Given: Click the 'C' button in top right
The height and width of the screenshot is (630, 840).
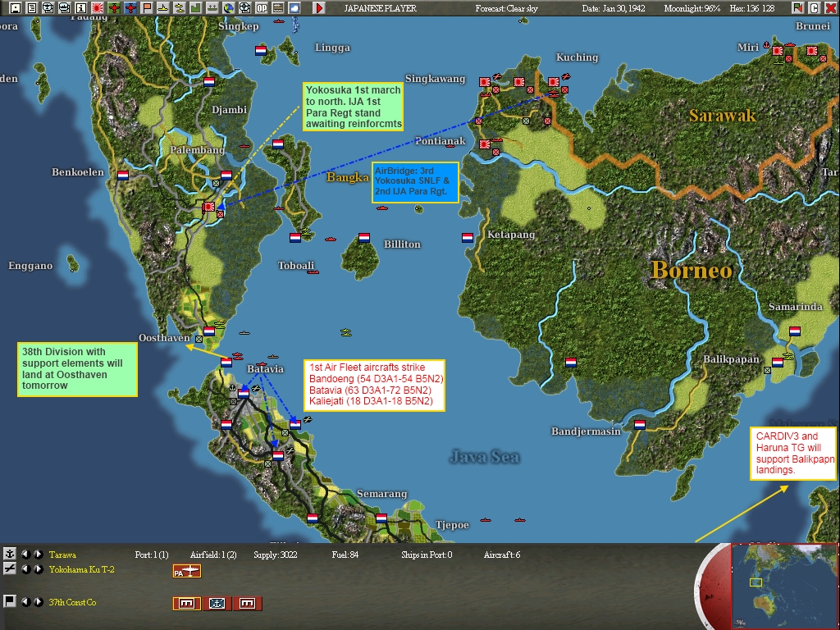Looking at the screenshot, I should click(814, 7).
